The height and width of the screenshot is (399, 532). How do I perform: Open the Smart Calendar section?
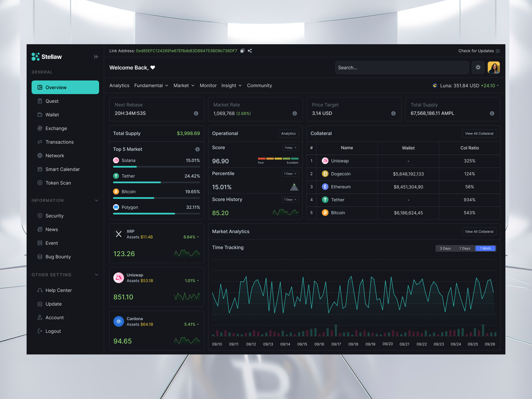63,169
